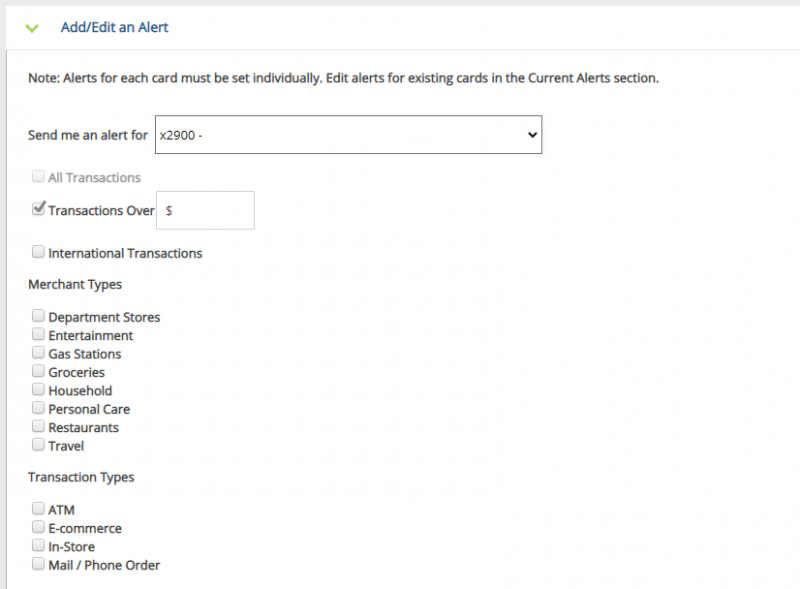
Task: Check the Household merchant type
Action: click(x=39, y=390)
